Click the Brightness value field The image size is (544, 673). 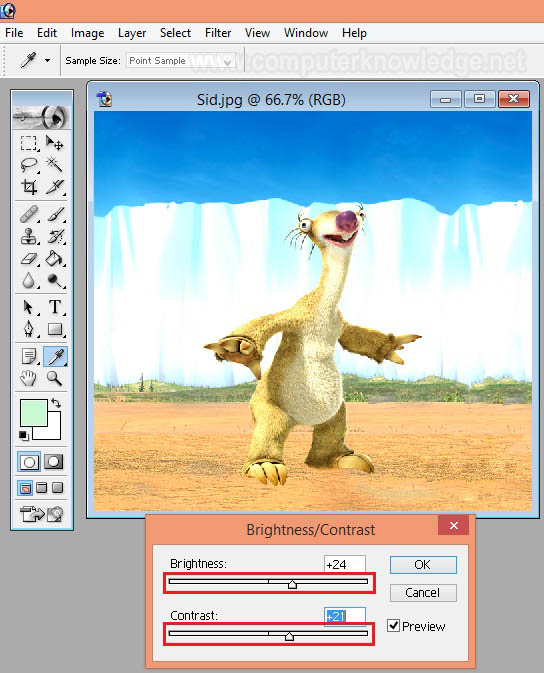pos(344,564)
